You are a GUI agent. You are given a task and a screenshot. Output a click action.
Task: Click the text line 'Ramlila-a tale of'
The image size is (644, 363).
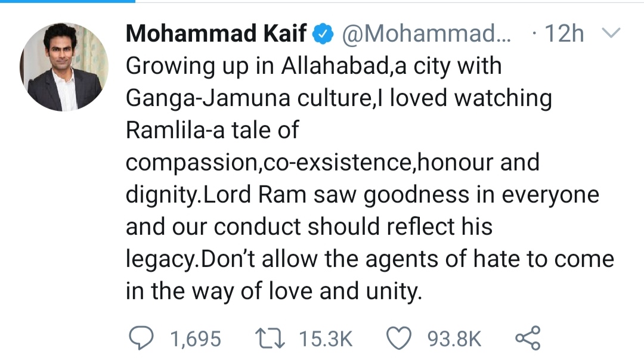pyautogui.click(x=212, y=130)
